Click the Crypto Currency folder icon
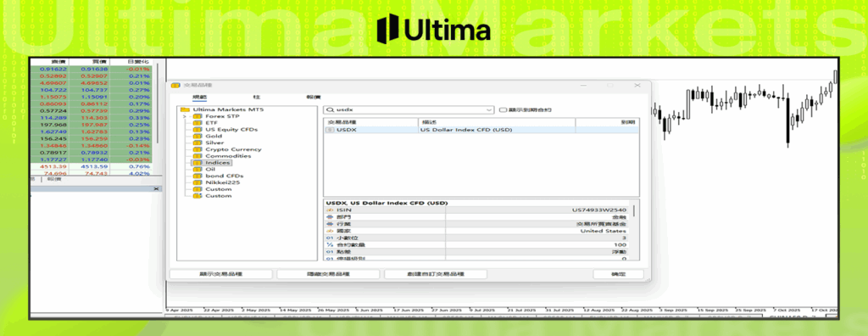The image size is (868, 336). [x=198, y=149]
